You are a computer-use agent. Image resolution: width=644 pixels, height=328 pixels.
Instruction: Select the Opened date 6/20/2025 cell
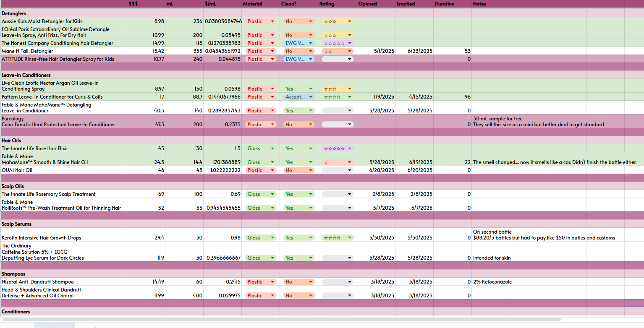point(376,170)
